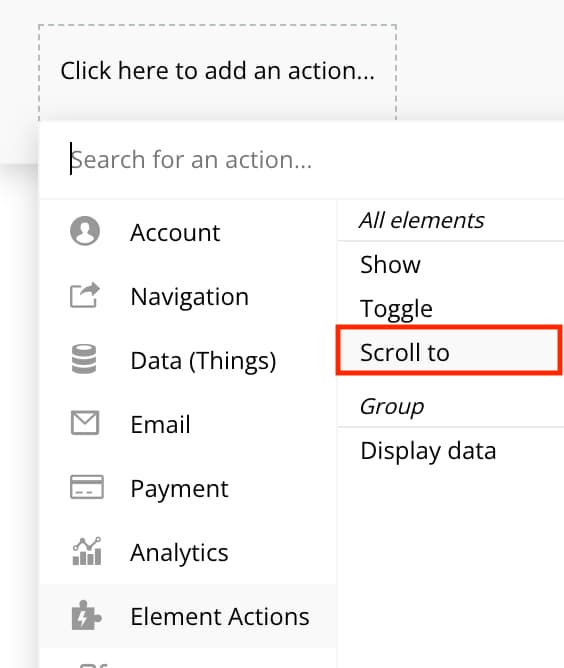Viewport: 564px width, 668px height.
Task: Click the Element Actions puzzle icon
Action: (86, 615)
